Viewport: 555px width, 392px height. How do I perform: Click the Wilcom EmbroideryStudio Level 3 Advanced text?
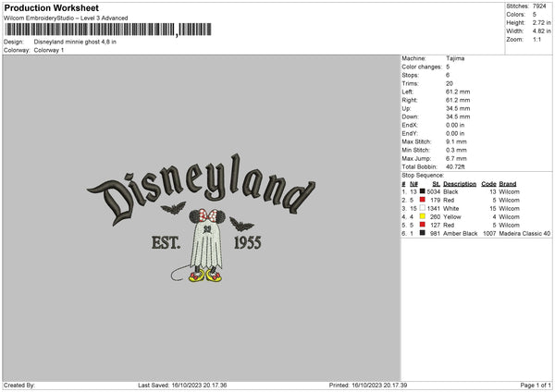point(66,18)
